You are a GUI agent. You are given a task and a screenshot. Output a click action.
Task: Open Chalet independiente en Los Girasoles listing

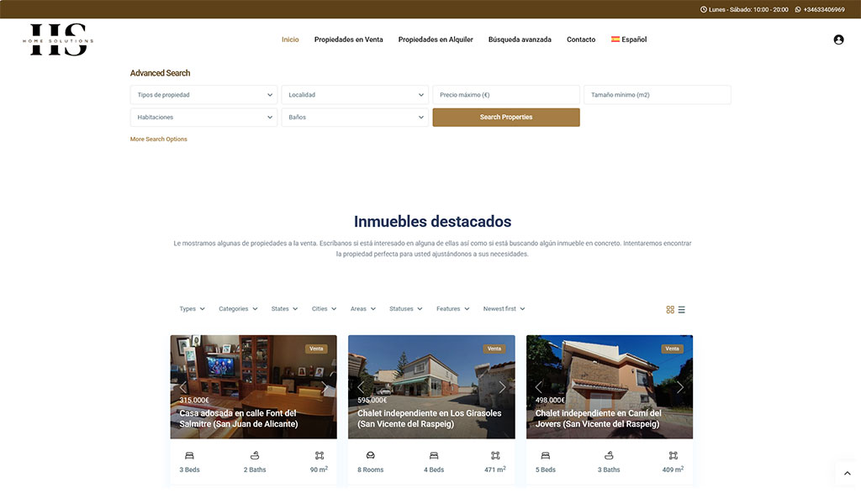430,418
